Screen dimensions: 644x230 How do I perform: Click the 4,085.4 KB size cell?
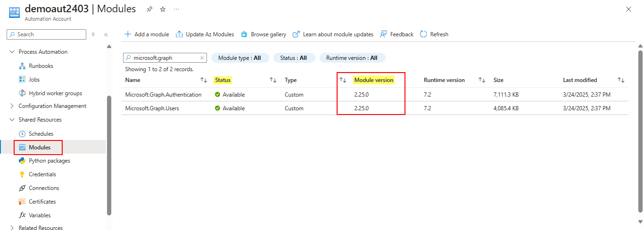click(x=506, y=108)
